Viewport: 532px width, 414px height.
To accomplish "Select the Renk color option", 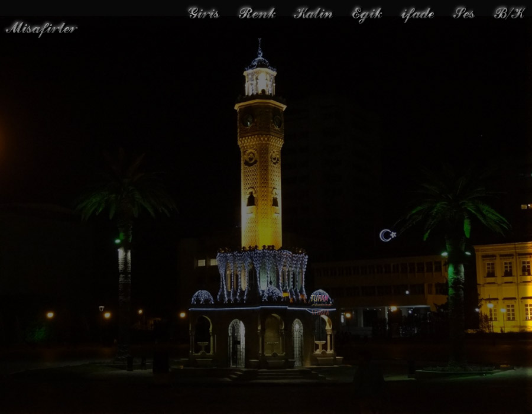I will pos(257,13).
